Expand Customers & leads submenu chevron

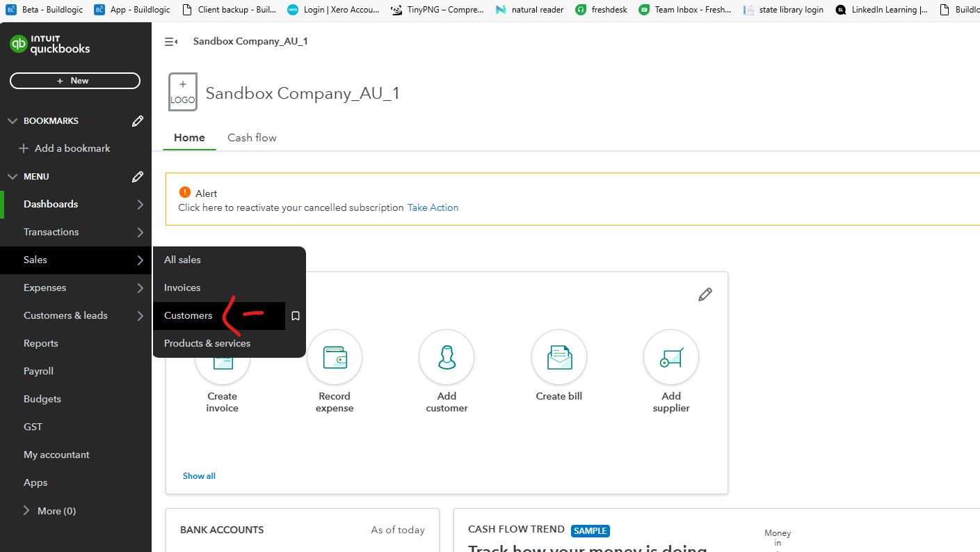point(140,316)
